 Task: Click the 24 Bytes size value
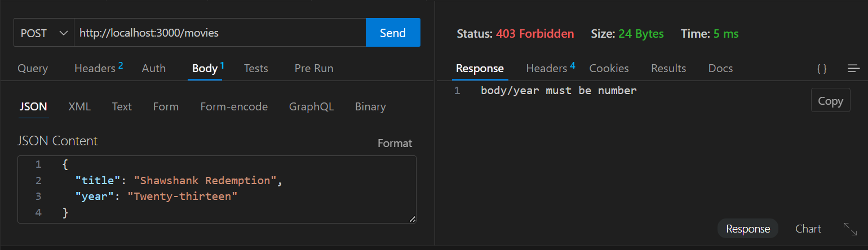(x=641, y=34)
